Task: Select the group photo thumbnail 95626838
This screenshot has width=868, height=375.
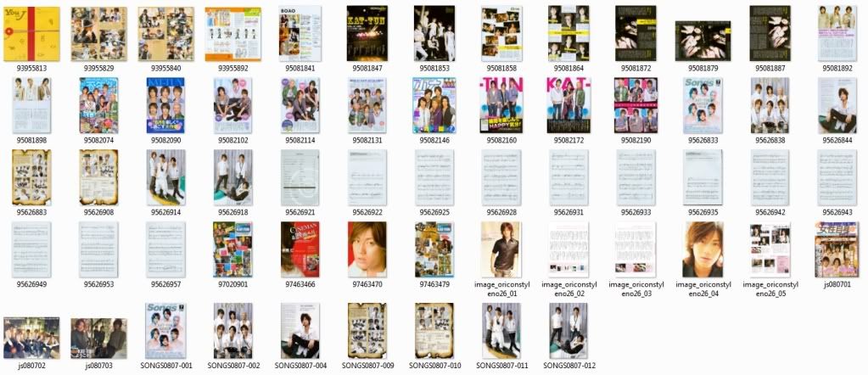Action: click(x=770, y=105)
